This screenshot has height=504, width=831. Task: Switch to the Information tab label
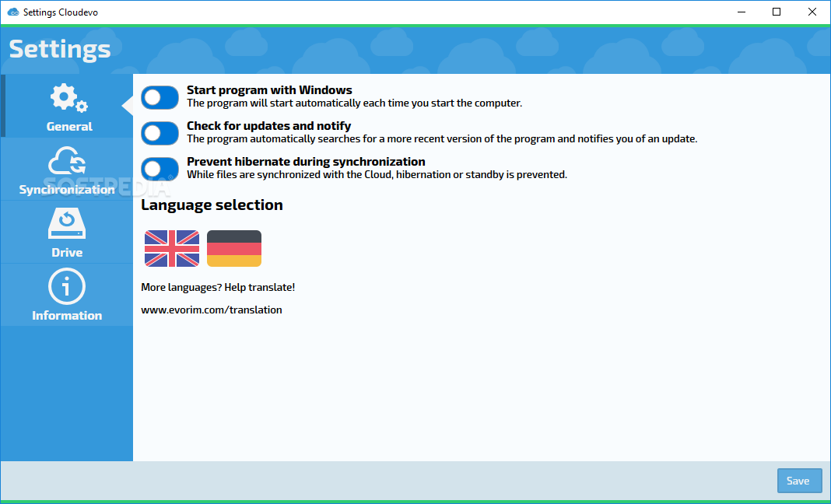[67, 315]
